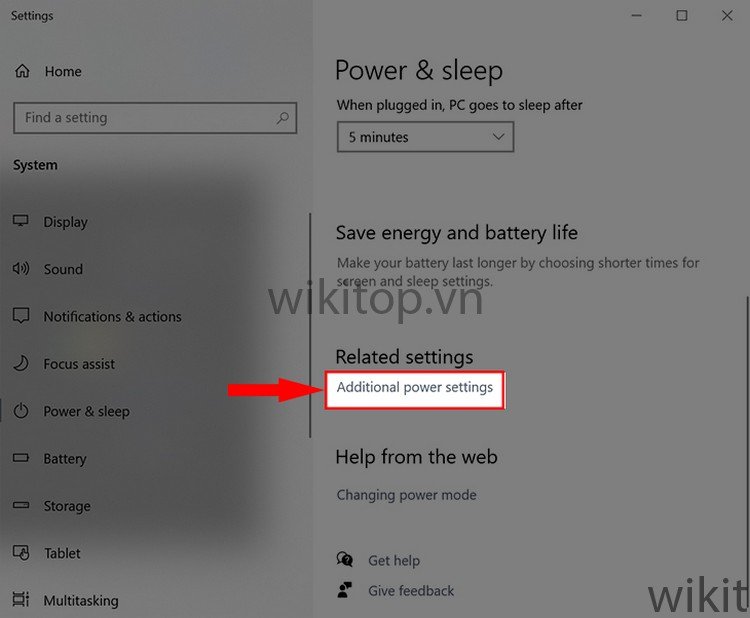This screenshot has width=750, height=618.
Task: Open the 5 minutes sleep dropdown
Action: click(425, 137)
